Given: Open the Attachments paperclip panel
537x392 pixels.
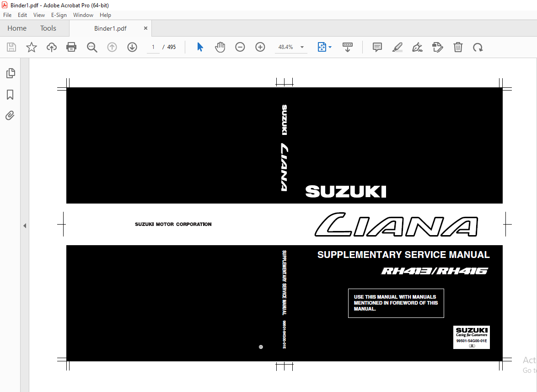Looking at the screenshot, I should (10, 116).
